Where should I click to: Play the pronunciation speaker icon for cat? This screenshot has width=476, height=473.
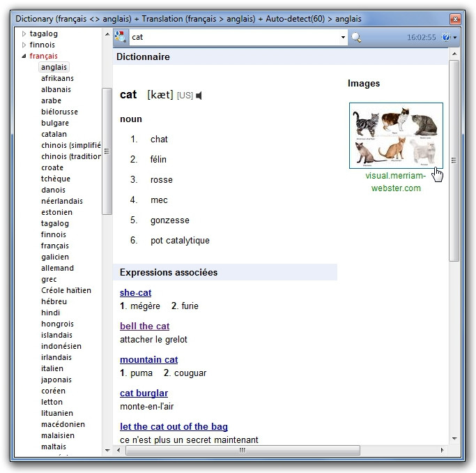(x=200, y=96)
